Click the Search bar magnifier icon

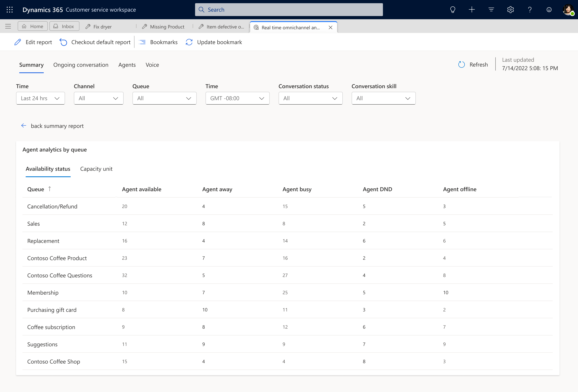(x=202, y=10)
